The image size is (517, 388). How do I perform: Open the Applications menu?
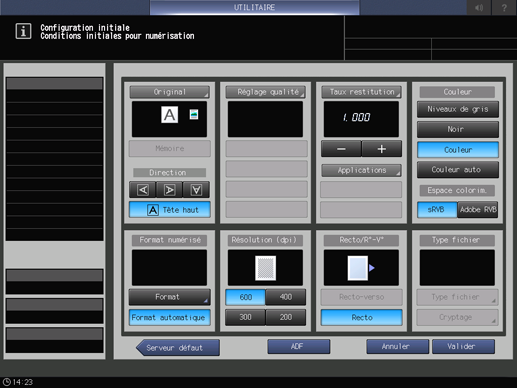(x=361, y=170)
